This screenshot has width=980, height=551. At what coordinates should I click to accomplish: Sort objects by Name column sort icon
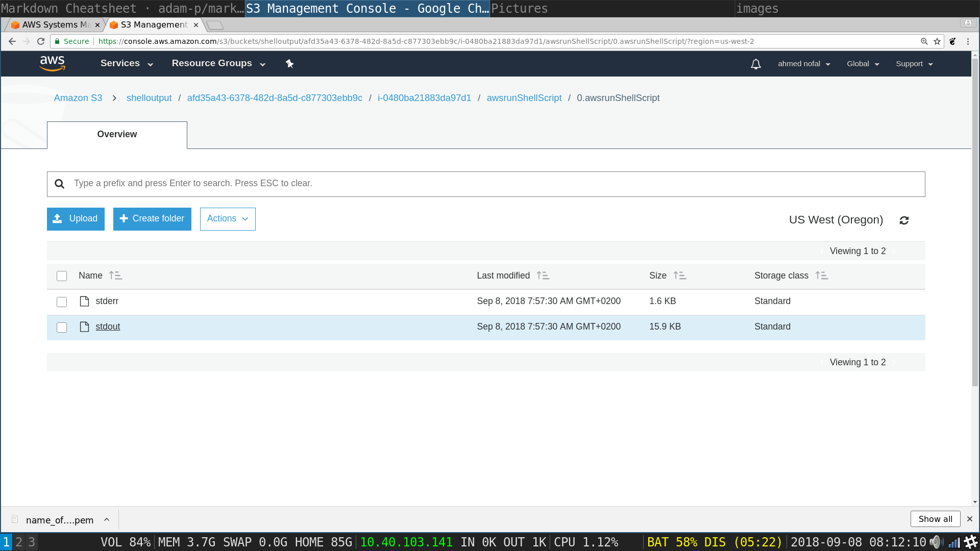coord(115,275)
